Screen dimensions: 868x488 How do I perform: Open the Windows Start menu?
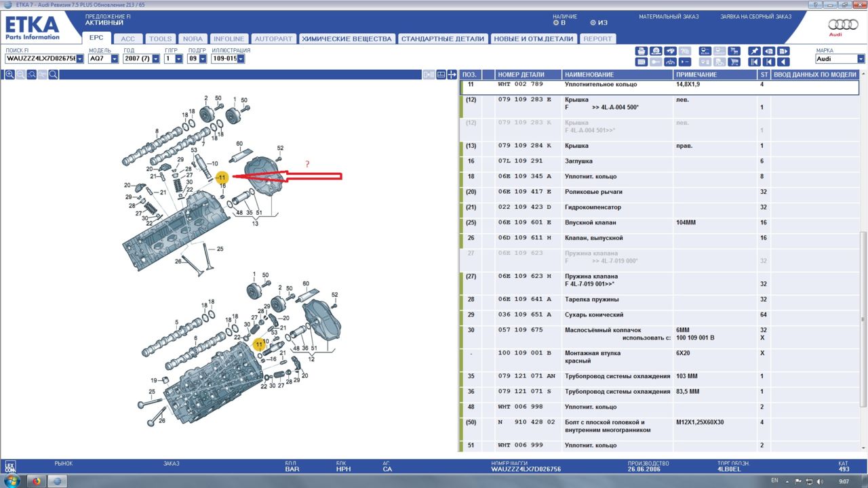[12, 481]
